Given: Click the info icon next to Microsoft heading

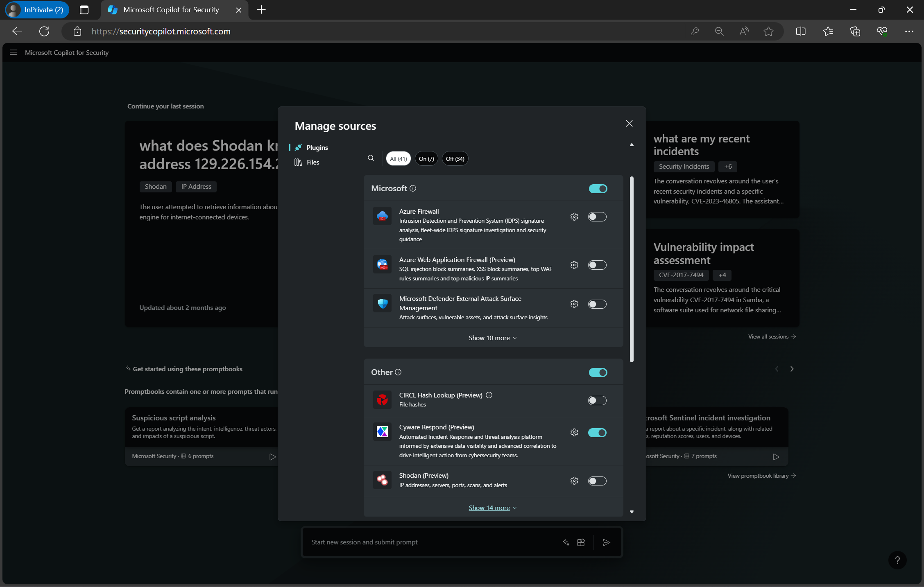Looking at the screenshot, I should point(413,188).
